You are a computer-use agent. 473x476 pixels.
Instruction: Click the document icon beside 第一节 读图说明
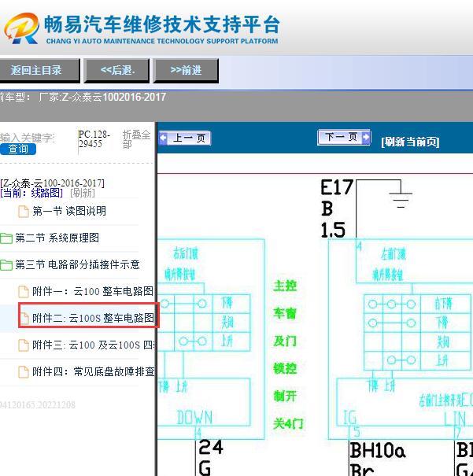(x=24, y=212)
